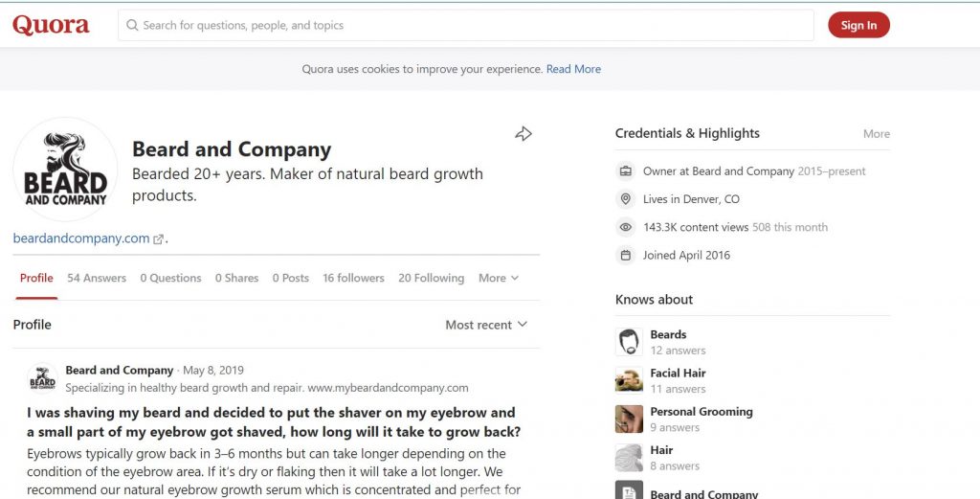Open the Most recent sort dropdown
This screenshot has width=980, height=499.
(486, 325)
